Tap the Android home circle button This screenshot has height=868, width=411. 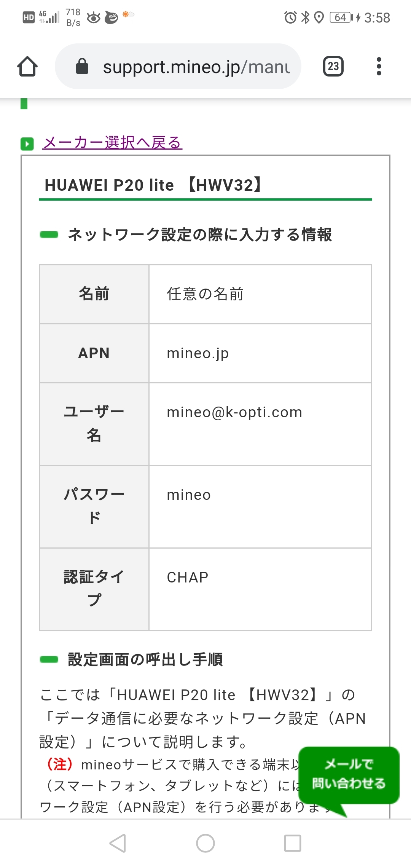pyautogui.click(x=205, y=843)
